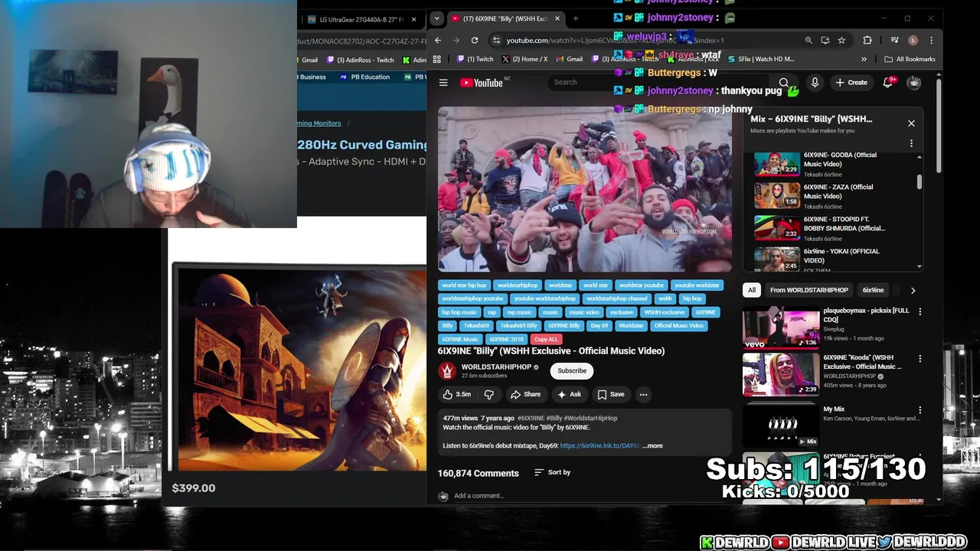Click the Chrome address bar URL

coord(615,40)
